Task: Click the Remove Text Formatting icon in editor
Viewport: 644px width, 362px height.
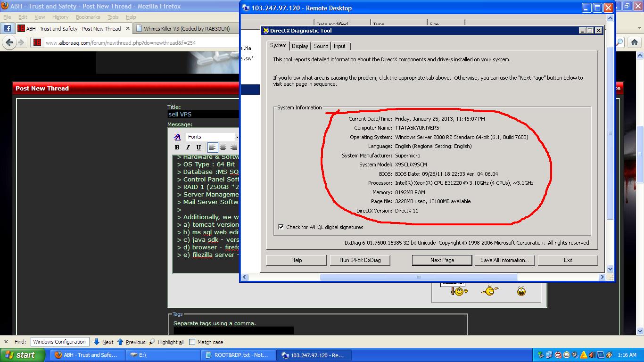Action: click(177, 137)
